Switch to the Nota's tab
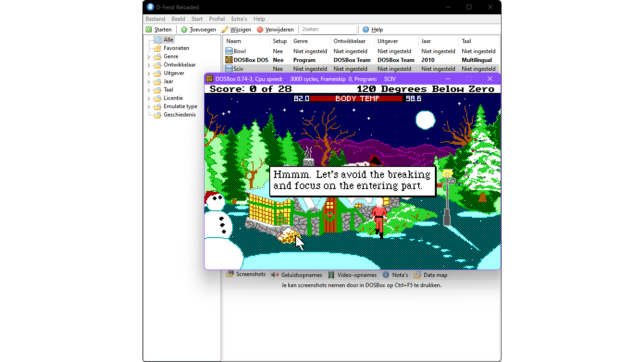Image resolution: width=644 pixels, height=362 pixels. (396, 275)
